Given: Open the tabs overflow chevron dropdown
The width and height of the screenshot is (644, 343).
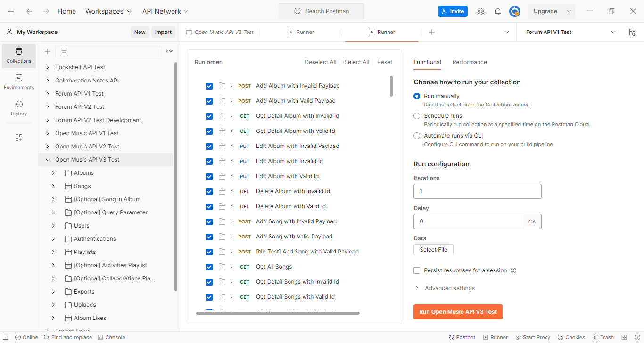Looking at the screenshot, I should [x=507, y=32].
